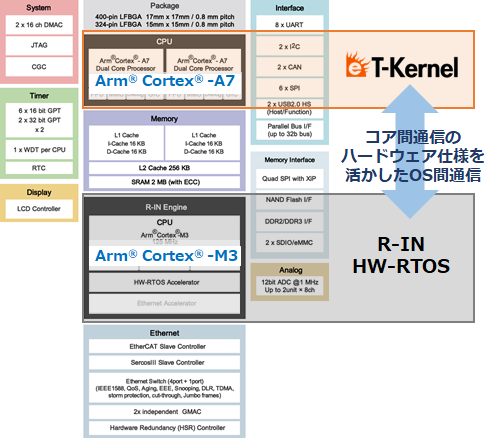The width and height of the screenshot is (497, 438).
Task: Select the "SRAM 2 MB (with ECC)" block
Action: 164,182
